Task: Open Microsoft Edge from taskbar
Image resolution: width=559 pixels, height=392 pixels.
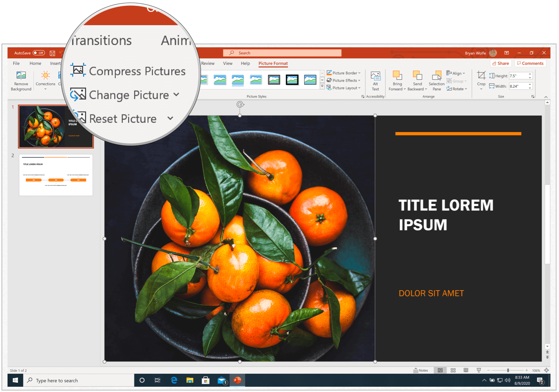Action: [x=174, y=380]
